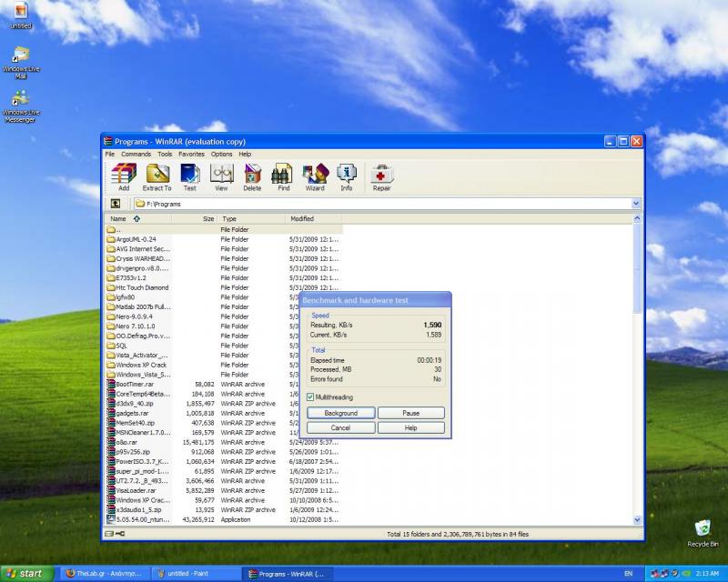Click the Test archive icon
The height and width of the screenshot is (582, 728).
click(190, 177)
